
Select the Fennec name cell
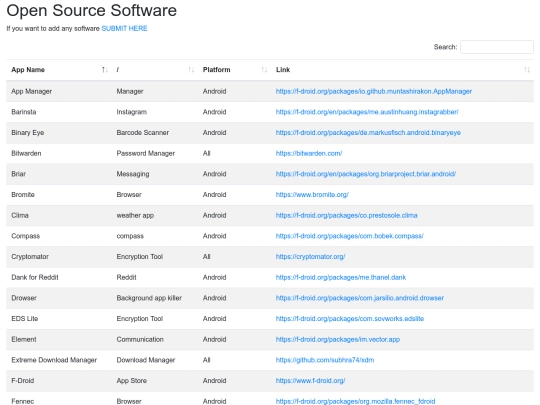pos(23,401)
